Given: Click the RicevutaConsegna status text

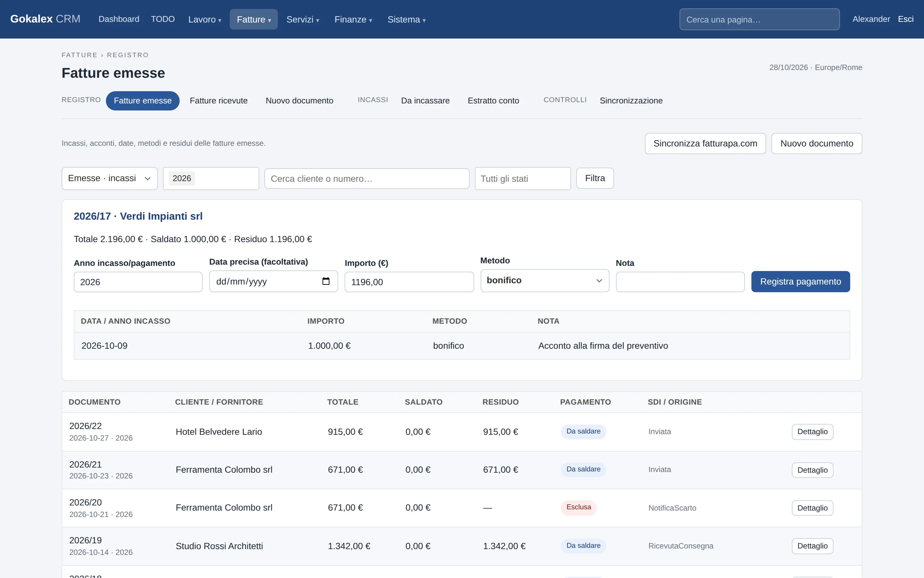Looking at the screenshot, I should [x=680, y=546].
